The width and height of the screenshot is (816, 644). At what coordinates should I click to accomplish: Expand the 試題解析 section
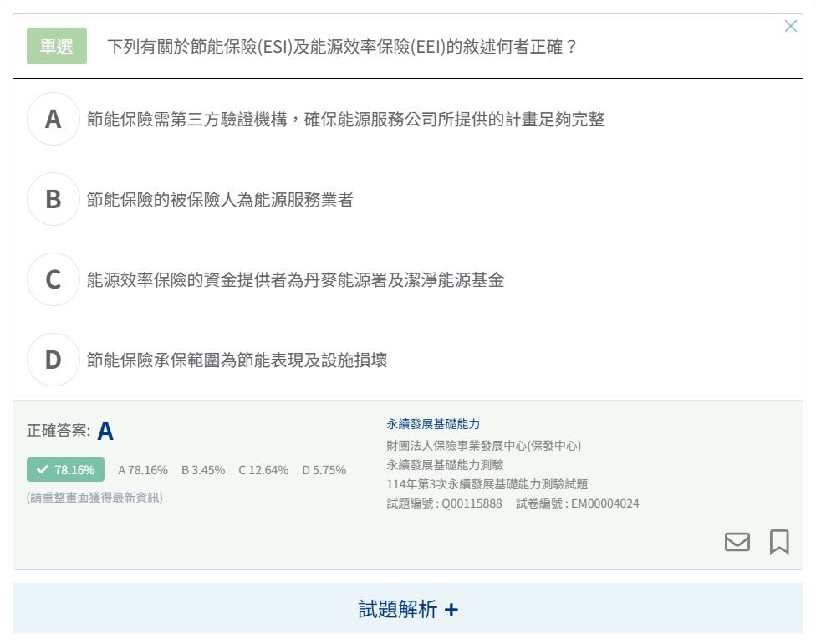[408, 610]
